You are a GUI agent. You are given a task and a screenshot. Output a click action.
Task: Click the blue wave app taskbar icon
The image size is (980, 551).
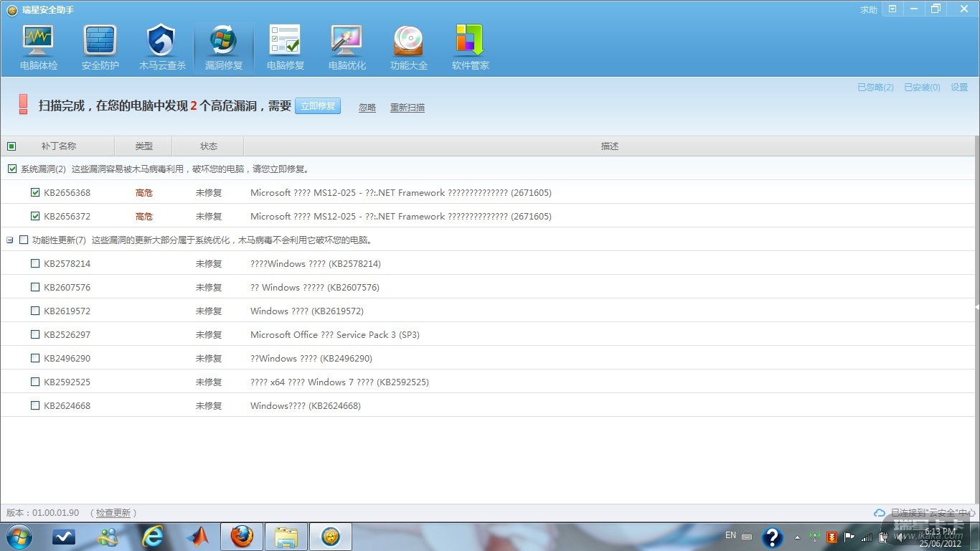coord(64,537)
